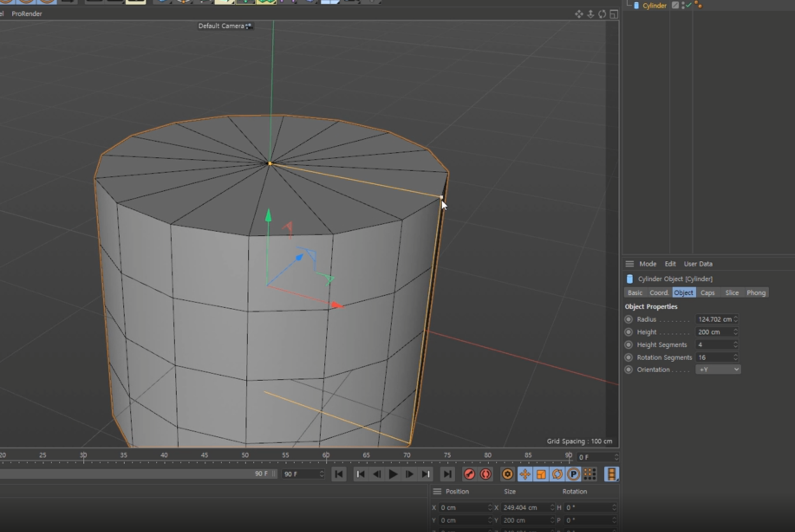795x532 pixels.
Task: Click the viewport maximize toggle icon
Action: coord(614,14)
